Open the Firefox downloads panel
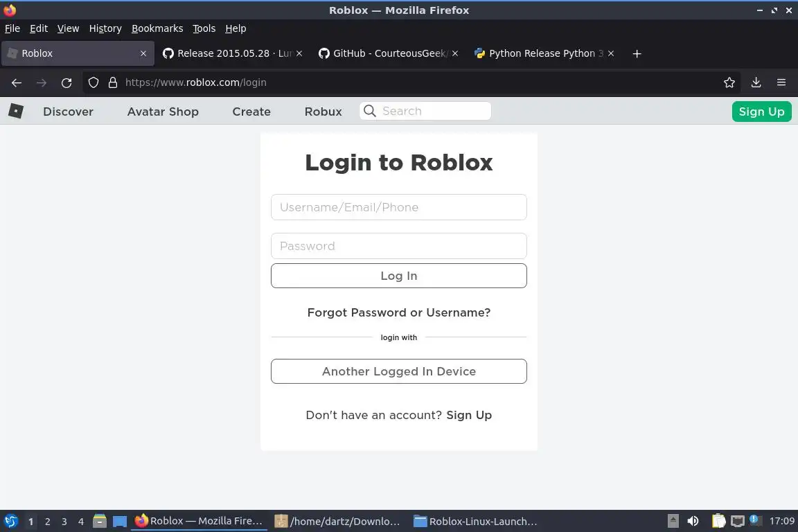798x532 pixels. pyautogui.click(x=756, y=82)
